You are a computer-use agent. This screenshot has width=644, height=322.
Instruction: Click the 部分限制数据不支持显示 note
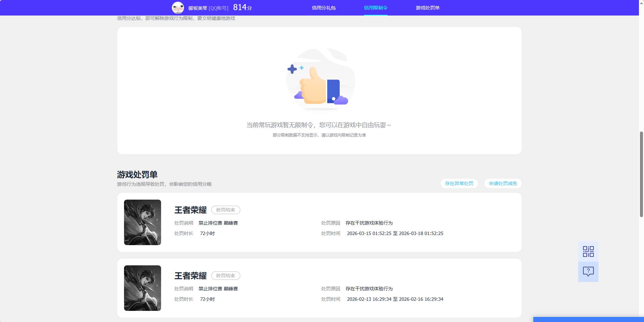[x=319, y=135]
